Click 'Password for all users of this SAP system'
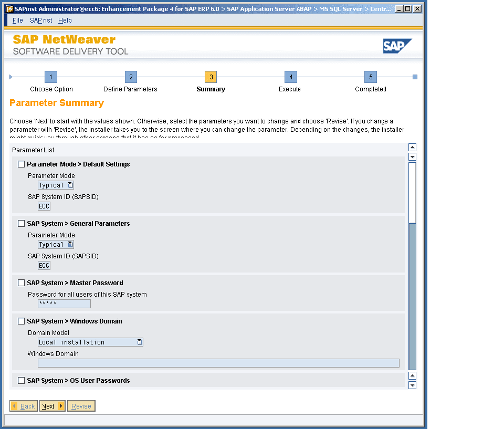Image resolution: width=504 pixels, height=429 pixels. (87, 294)
